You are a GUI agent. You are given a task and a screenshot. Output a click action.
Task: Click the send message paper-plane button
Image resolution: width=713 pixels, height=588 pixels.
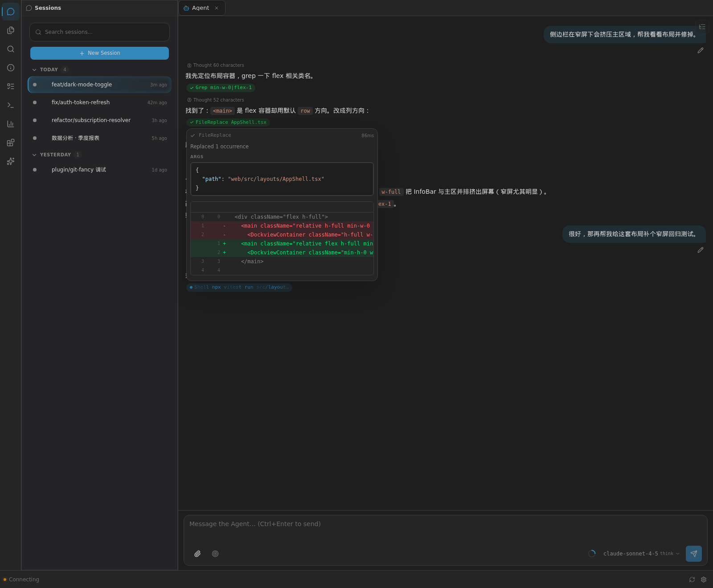694,554
